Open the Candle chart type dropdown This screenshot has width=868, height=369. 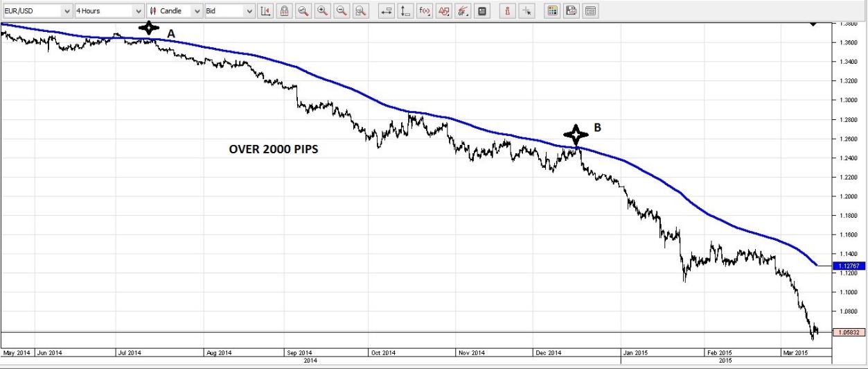coord(175,11)
